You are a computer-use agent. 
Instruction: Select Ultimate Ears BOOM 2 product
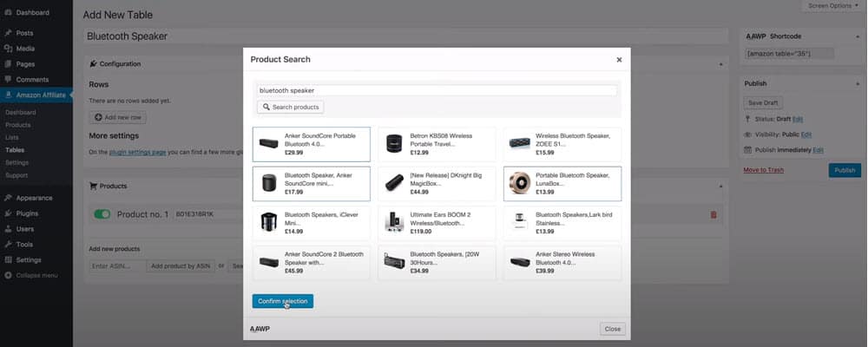click(x=437, y=223)
